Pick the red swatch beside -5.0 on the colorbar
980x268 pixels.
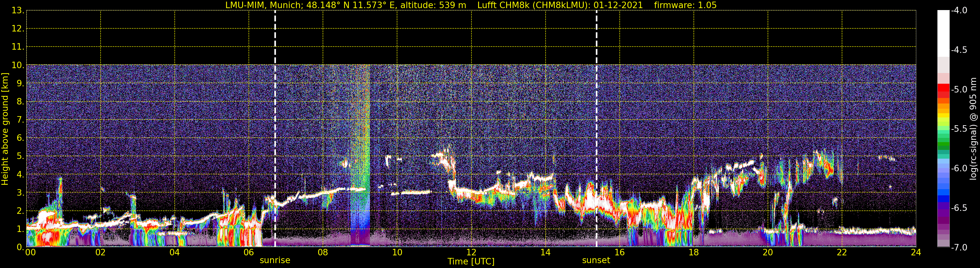[943, 88]
